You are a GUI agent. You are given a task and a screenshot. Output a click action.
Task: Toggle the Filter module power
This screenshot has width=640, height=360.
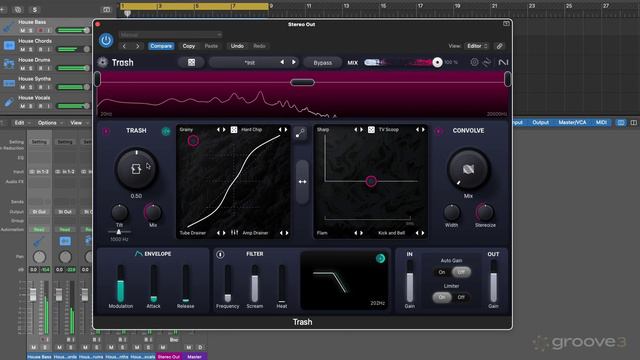(220, 254)
